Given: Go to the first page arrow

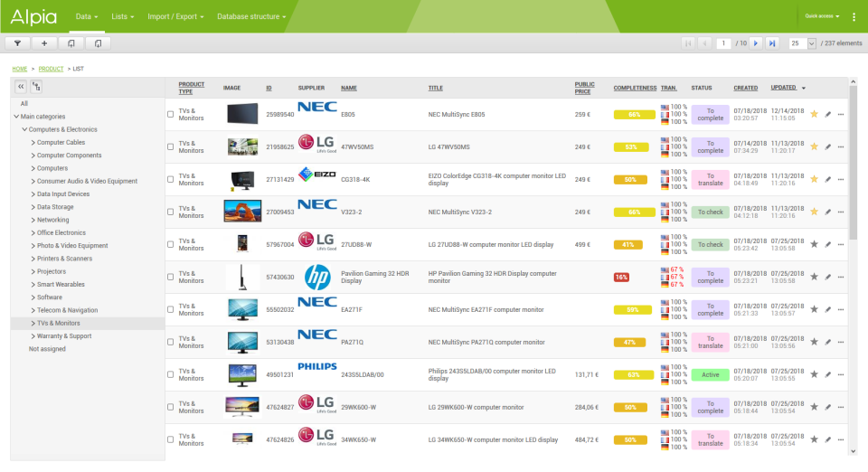Looking at the screenshot, I should coord(688,43).
